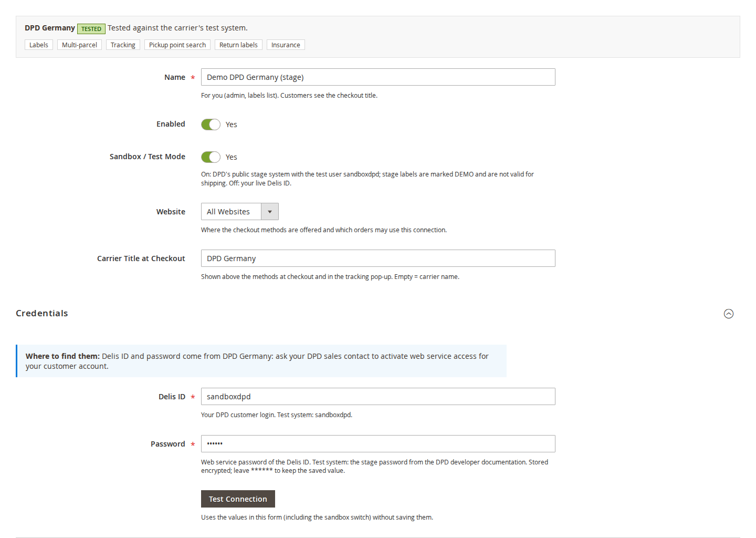
Task: Click the Return labels tag
Action: pyautogui.click(x=238, y=45)
